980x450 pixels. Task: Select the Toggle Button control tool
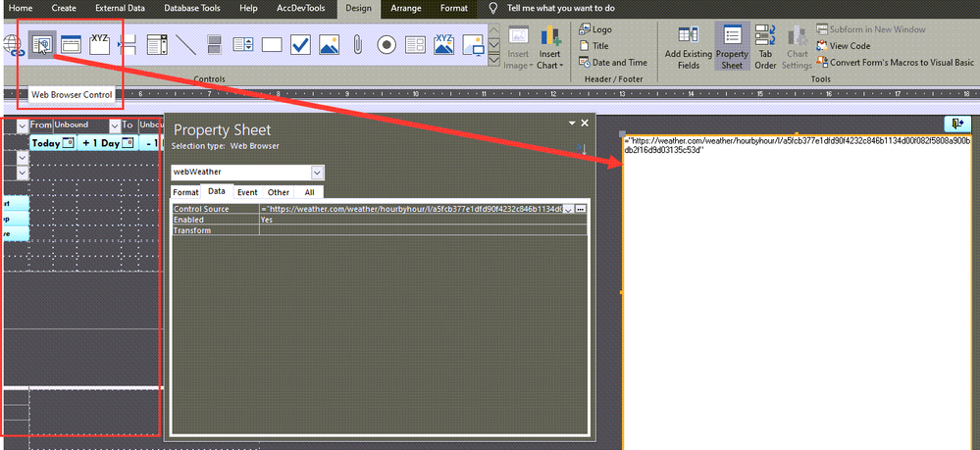tap(214, 44)
